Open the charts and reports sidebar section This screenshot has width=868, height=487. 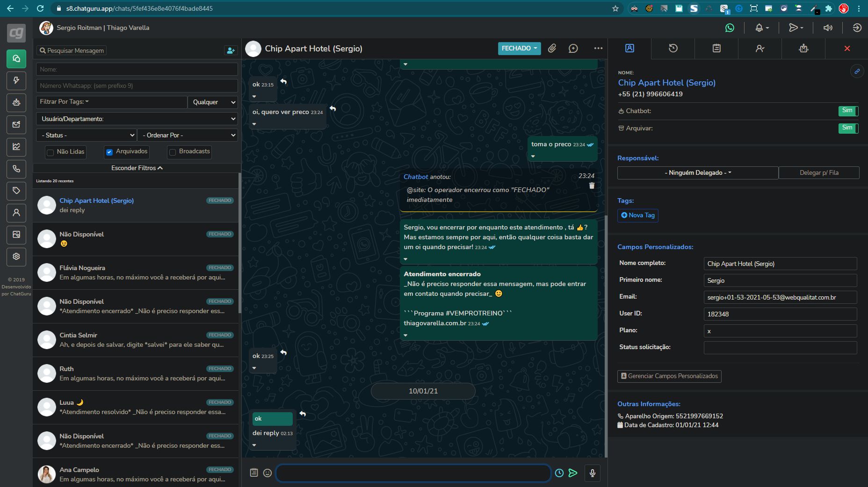16,147
